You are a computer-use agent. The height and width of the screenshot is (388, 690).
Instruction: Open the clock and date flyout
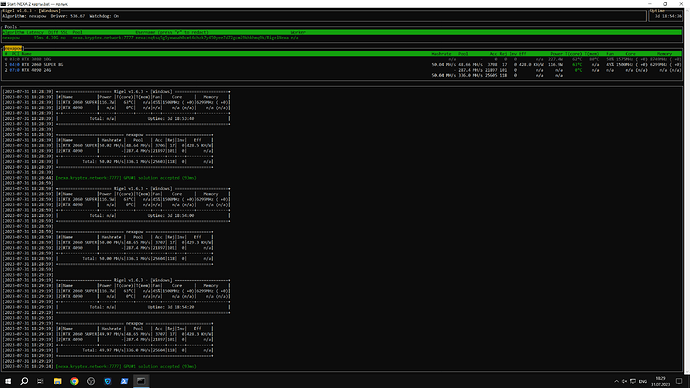[x=661, y=381]
